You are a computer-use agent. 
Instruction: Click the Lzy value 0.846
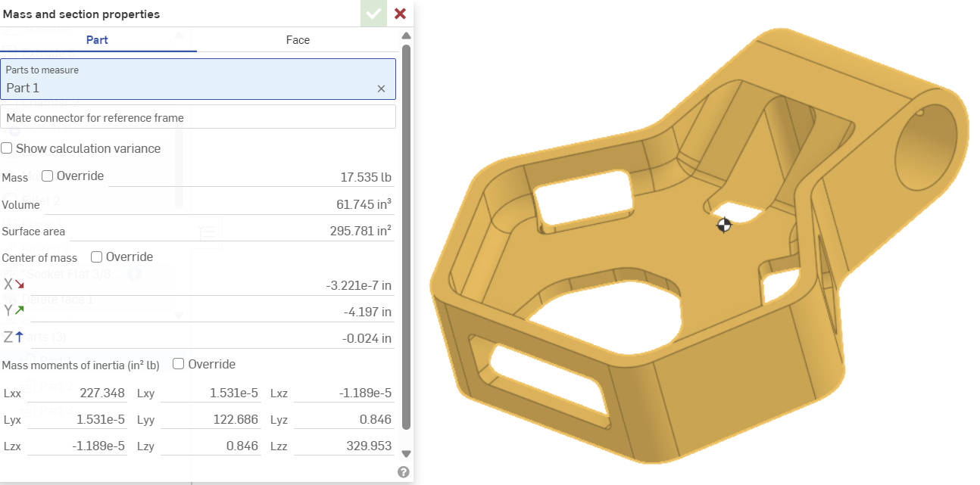coord(242,446)
